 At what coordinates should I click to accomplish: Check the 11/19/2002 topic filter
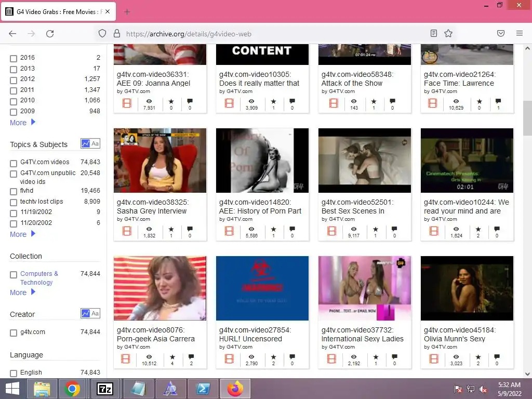14,213
